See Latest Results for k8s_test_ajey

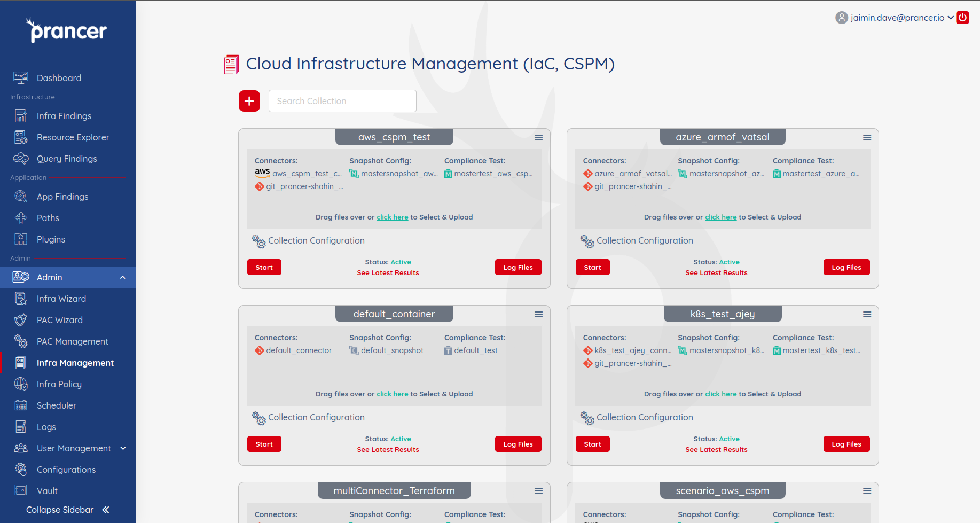[x=717, y=450]
